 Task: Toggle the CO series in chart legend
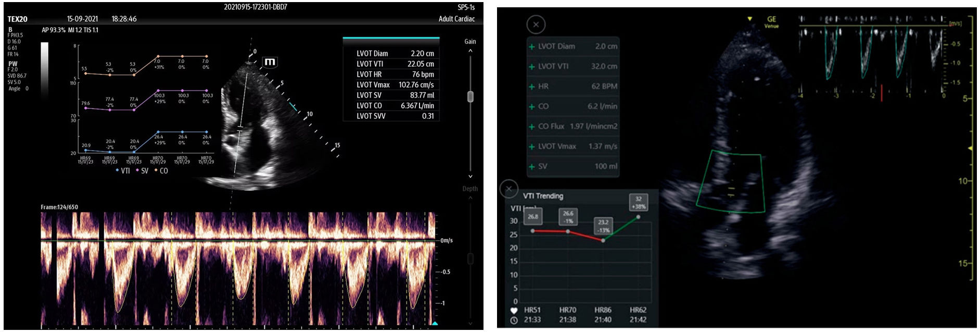pos(161,171)
